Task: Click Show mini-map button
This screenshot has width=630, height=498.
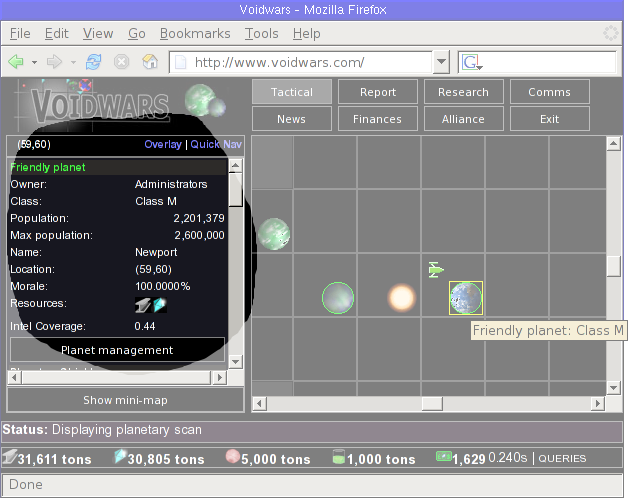Action: tap(125, 400)
